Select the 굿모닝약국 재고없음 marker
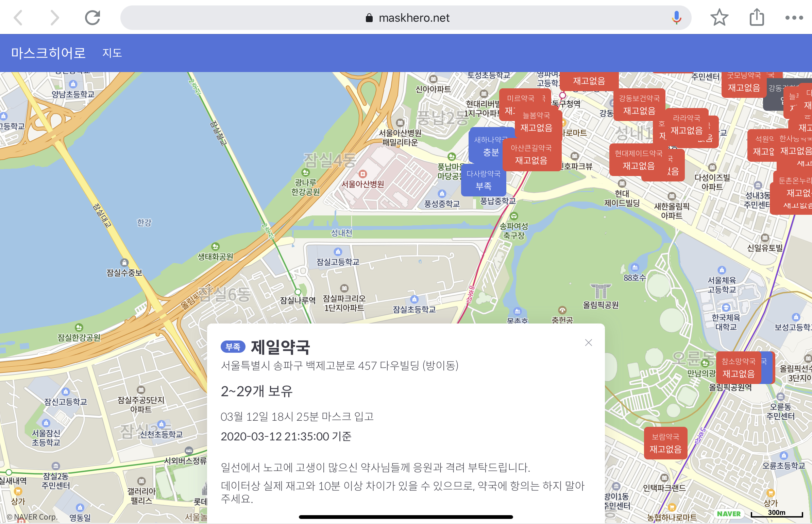 tap(744, 83)
